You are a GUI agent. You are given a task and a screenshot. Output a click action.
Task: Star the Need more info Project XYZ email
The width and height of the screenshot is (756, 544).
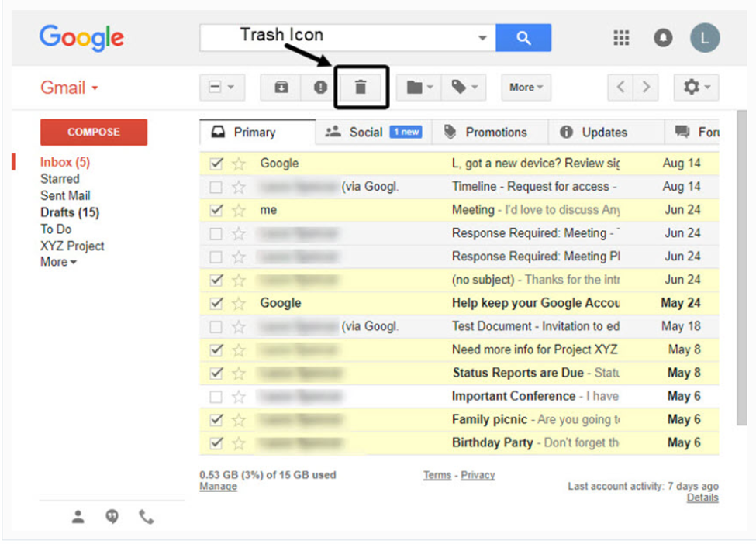click(239, 350)
